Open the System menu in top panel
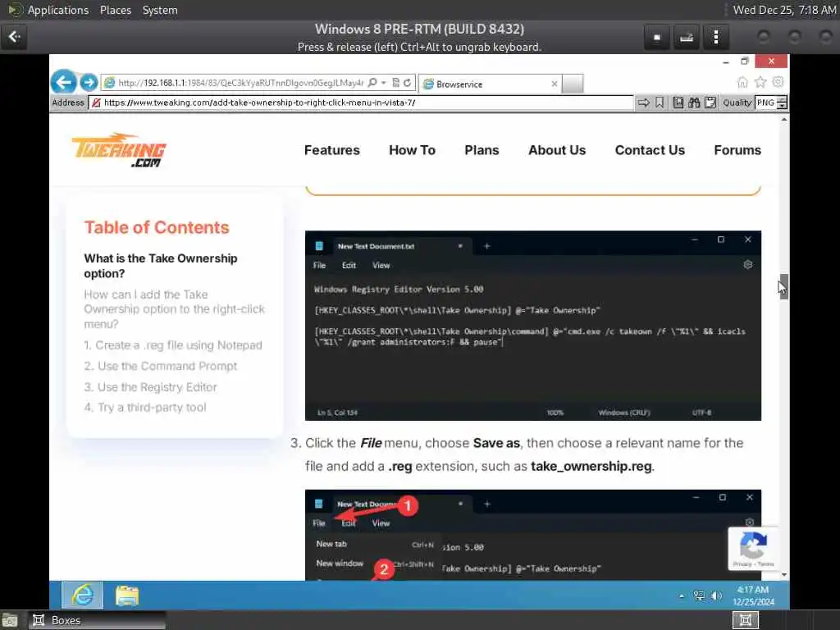Viewport: 840px width, 630px height. click(160, 10)
